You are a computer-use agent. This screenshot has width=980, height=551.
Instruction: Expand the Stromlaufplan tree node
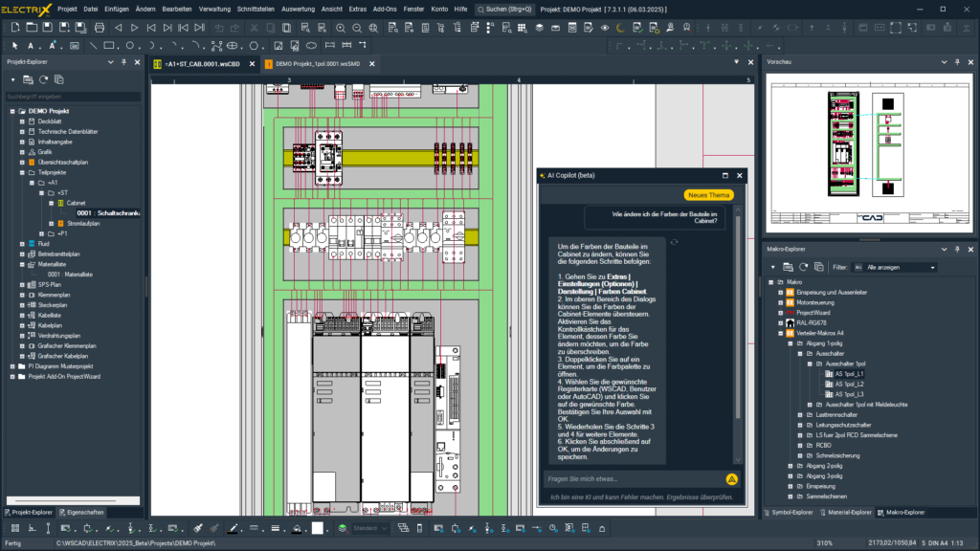click(x=51, y=223)
